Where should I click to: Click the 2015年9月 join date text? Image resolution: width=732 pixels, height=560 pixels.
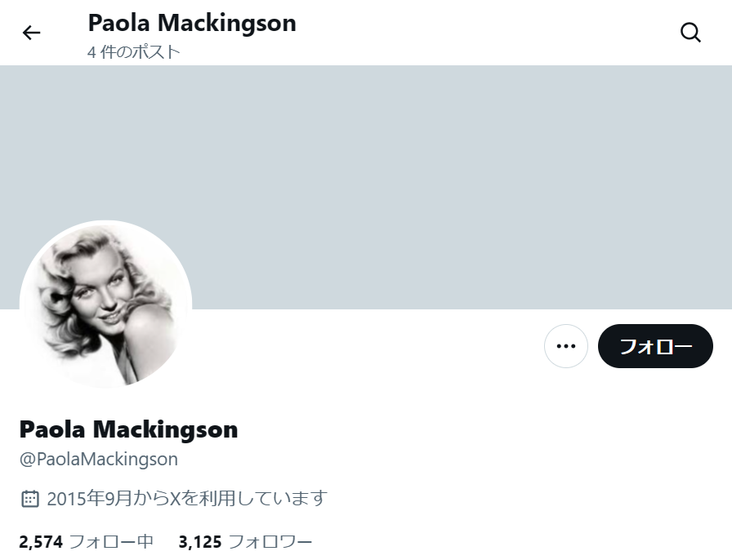pos(89,499)
